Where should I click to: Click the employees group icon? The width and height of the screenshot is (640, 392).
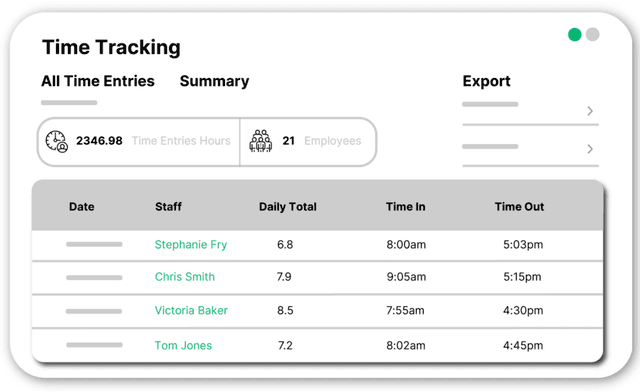[x=260, y=141]
